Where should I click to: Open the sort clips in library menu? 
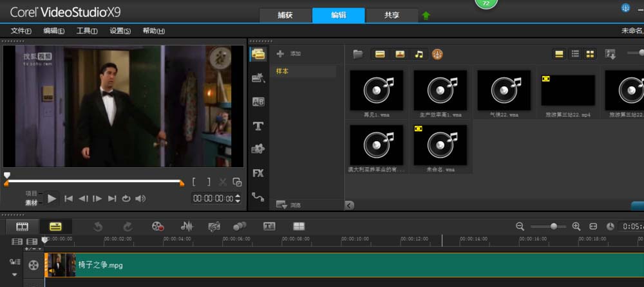click(x=611, y=54)
